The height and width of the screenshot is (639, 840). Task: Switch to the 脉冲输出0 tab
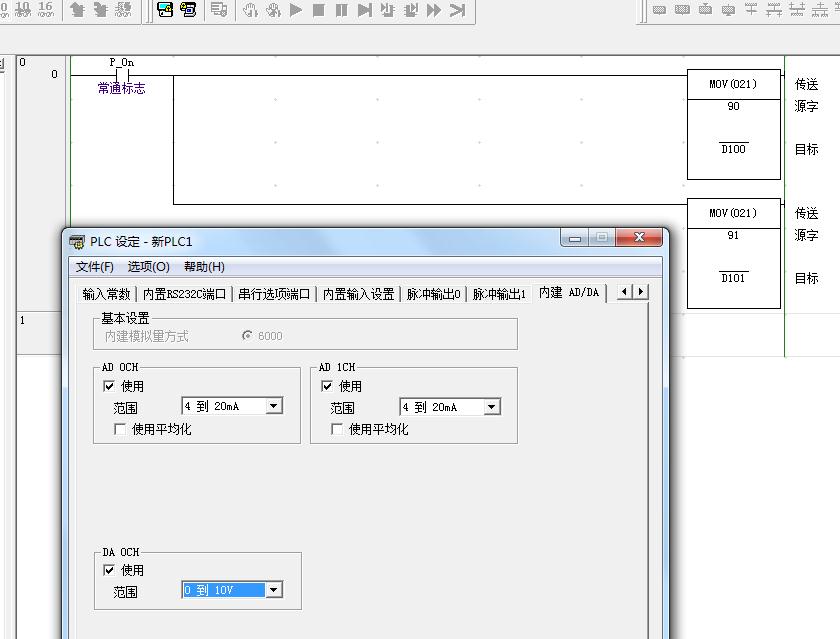pyautogui.click(x=433, y=294)
